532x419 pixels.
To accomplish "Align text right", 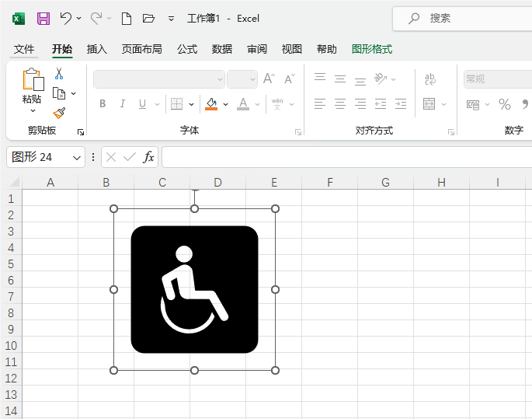I will (360, 103).
